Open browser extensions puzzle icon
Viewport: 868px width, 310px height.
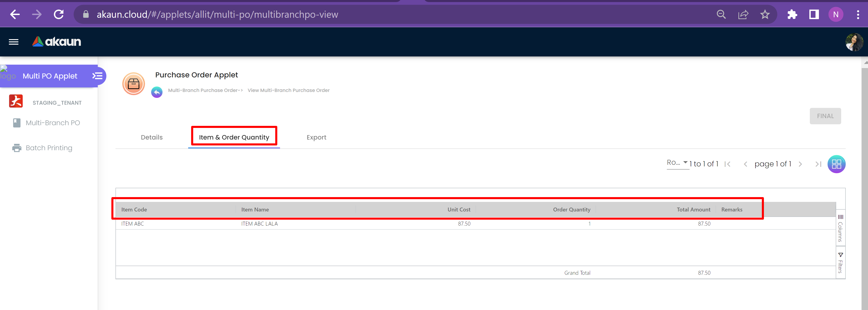pyautogui.click(x=792, y=15)
